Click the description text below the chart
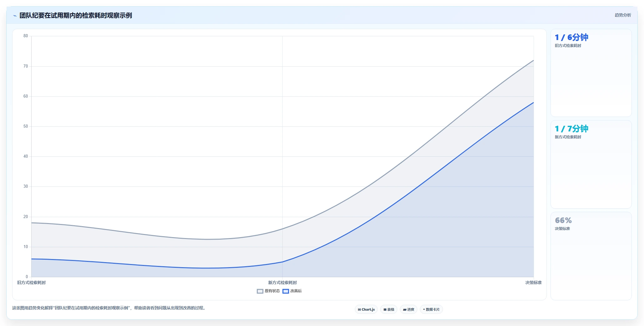Image resolution: width=644 pixels, height=326 pixels. coord(109,308)
